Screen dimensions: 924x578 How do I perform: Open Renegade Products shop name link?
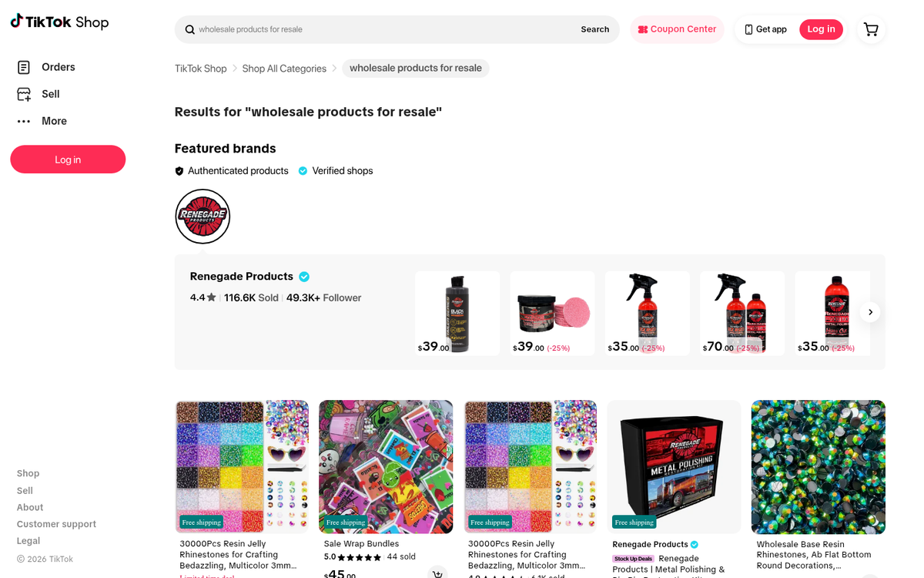[242, 277]
